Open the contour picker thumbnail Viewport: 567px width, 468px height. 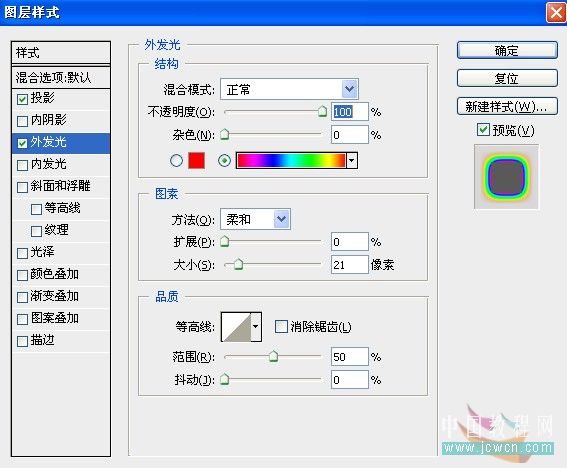236,327
